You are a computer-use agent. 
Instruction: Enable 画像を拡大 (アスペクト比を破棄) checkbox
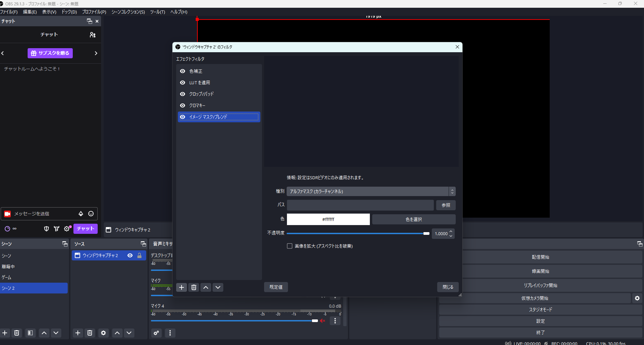(290, 246)
